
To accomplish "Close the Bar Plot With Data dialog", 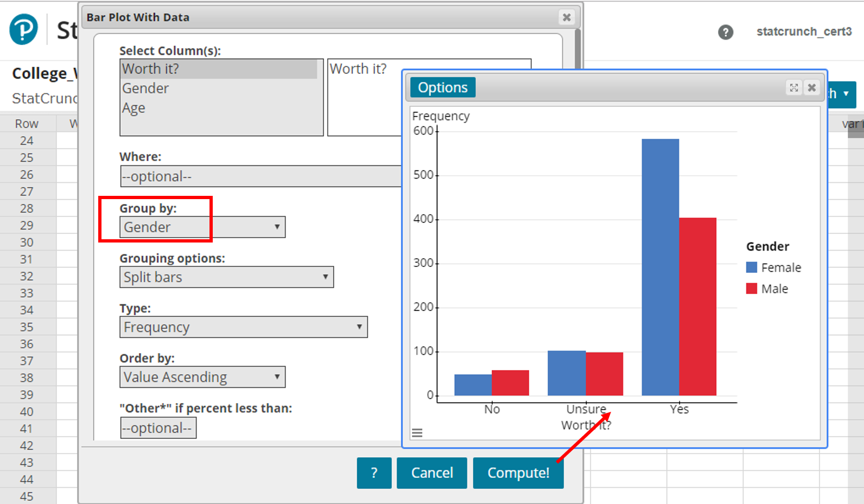I will pyautogui.click(x=566, y=17).
